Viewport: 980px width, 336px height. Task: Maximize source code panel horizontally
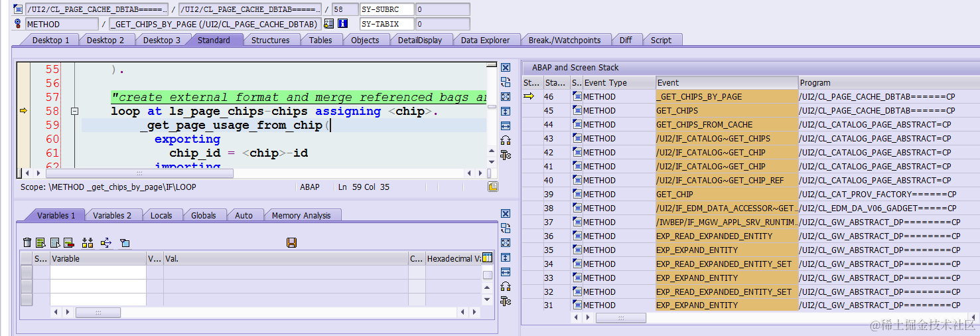(x=506, y=126)
